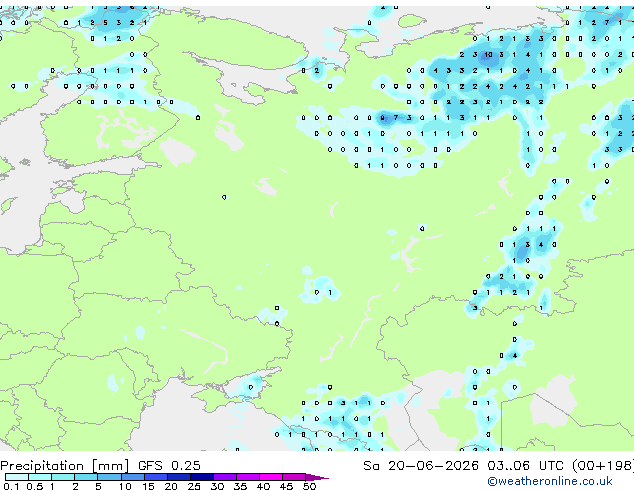The width and height of the screenshot is (634, 490).
Task: Select the 15 to 20 mm legend swatch
Action: [x=156, y=477]
